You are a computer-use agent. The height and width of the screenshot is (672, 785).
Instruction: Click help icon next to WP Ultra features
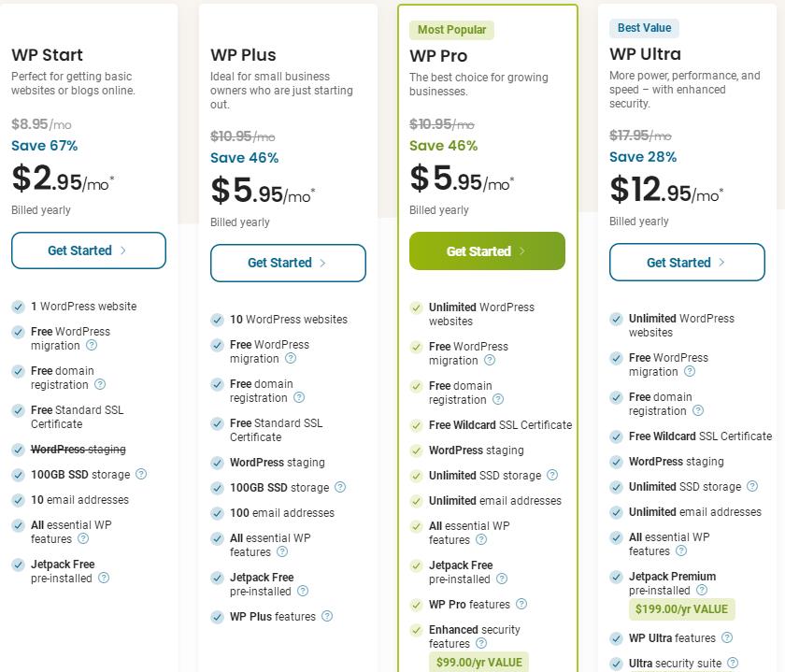727,638
